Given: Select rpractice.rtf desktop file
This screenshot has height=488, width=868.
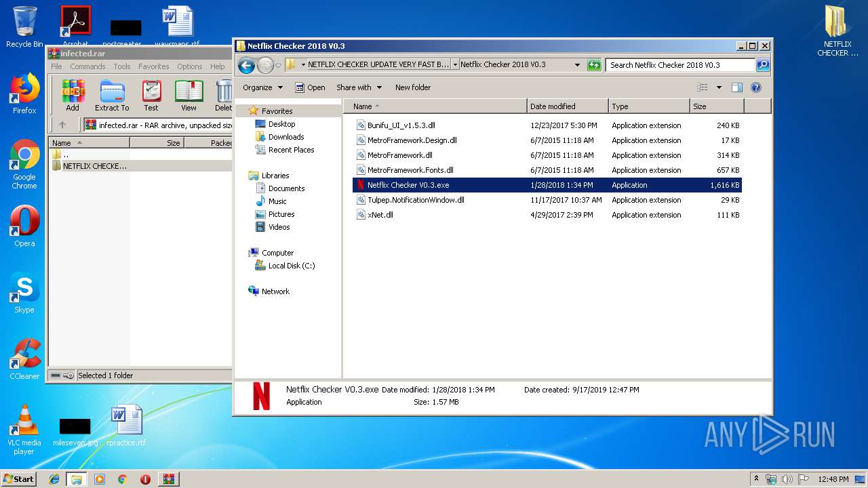Looking at the screenshot, I should point(126,426).
